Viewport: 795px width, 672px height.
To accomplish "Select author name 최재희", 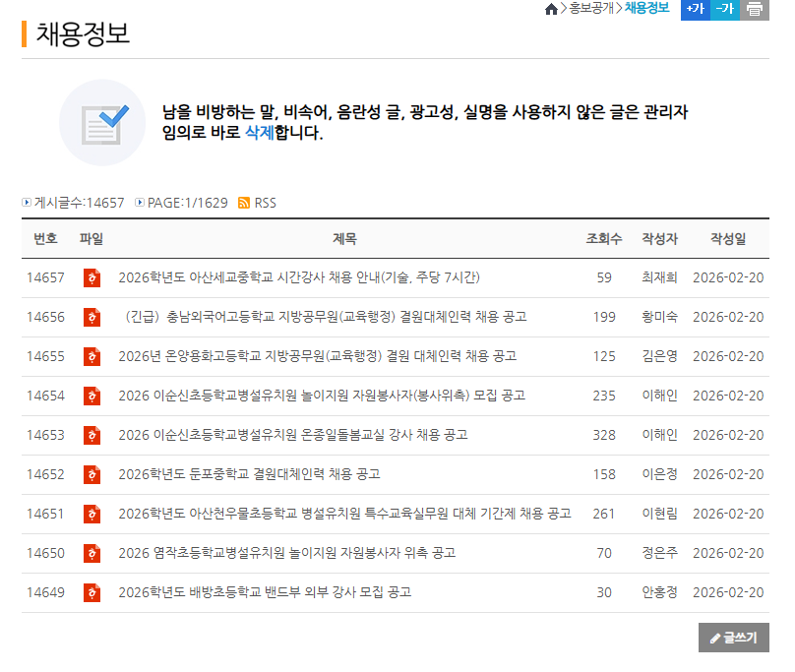I will pos(659,277).
